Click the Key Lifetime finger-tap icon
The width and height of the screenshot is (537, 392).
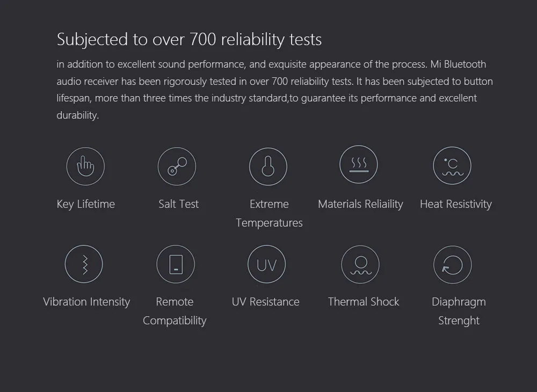[85, 166]
